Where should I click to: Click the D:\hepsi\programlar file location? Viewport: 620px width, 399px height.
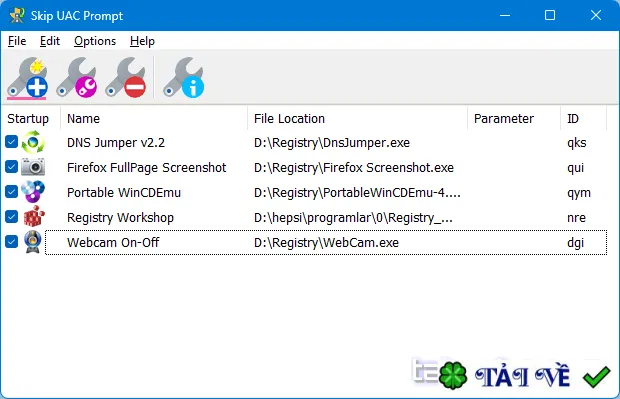click(353, 217)
